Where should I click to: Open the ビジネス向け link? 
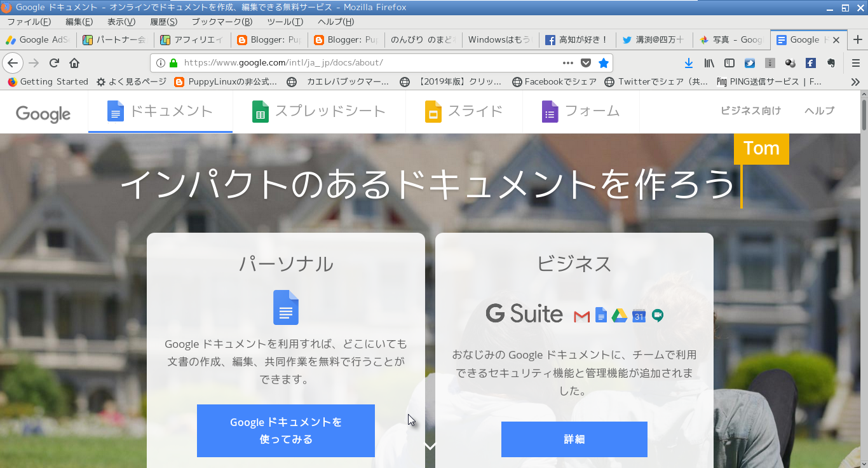tap(750, 111)
